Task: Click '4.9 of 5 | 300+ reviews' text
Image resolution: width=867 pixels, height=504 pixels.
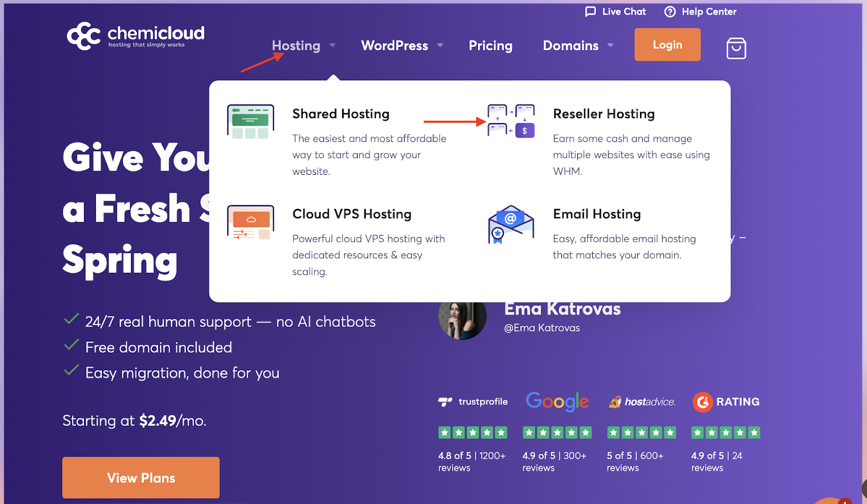Action: pos(554,462)
